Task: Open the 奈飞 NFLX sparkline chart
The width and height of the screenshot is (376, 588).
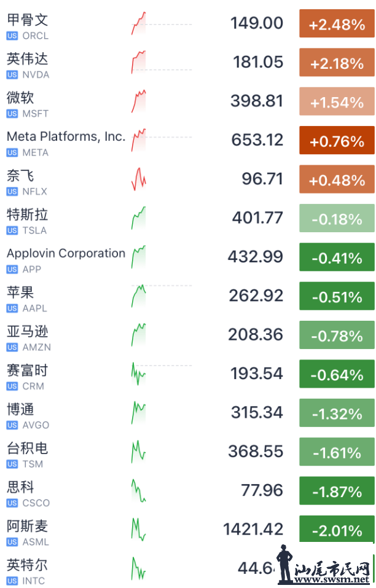Action: (x=139, y=179)
